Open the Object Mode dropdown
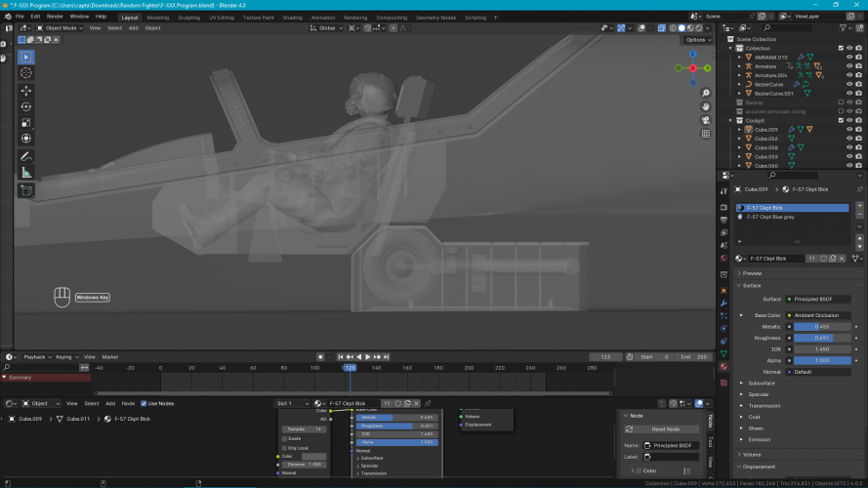 pos(61,28)
